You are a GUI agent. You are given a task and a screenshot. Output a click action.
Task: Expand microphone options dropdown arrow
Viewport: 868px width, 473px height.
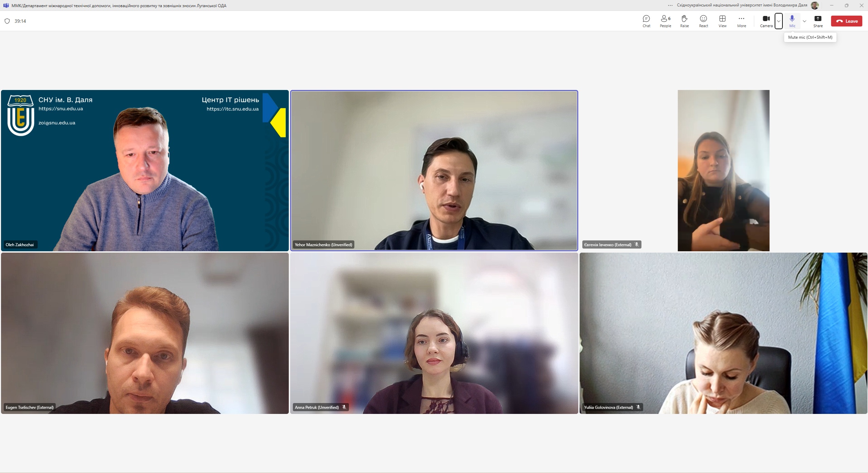tap(804, 21)
